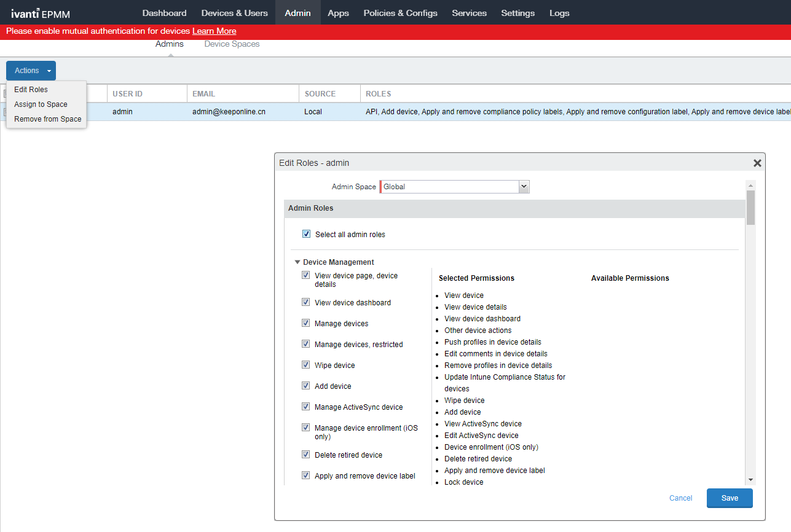Click the scrollbar down arrow in dialog
The width and height of the screenshot is (791, 532).
[x=750, y=480]
